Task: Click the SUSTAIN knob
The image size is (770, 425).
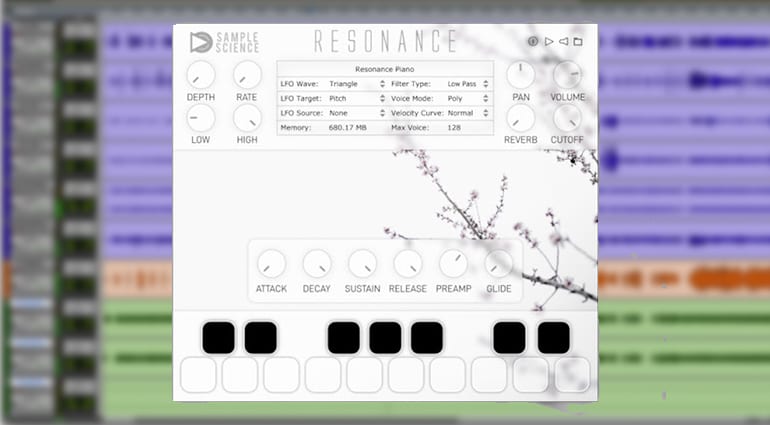Action: [362, 264]
